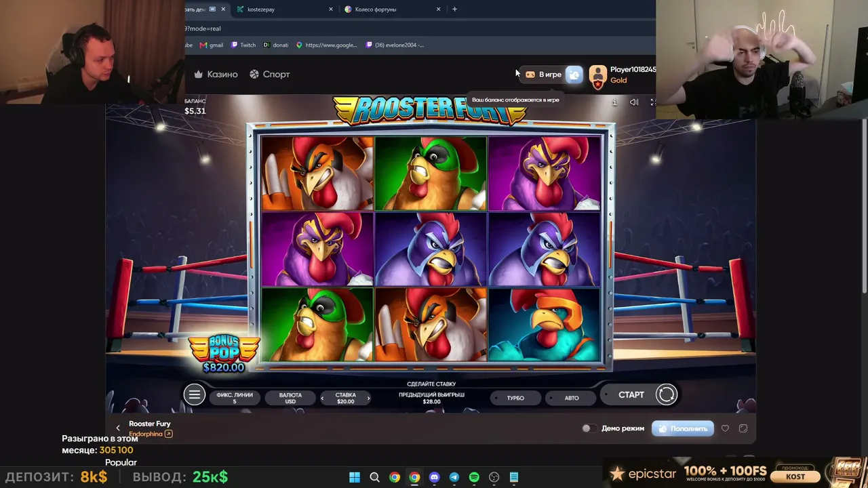Click the blue helmeted rooster symbol
The image size is (868, 488).
(544, 325)
